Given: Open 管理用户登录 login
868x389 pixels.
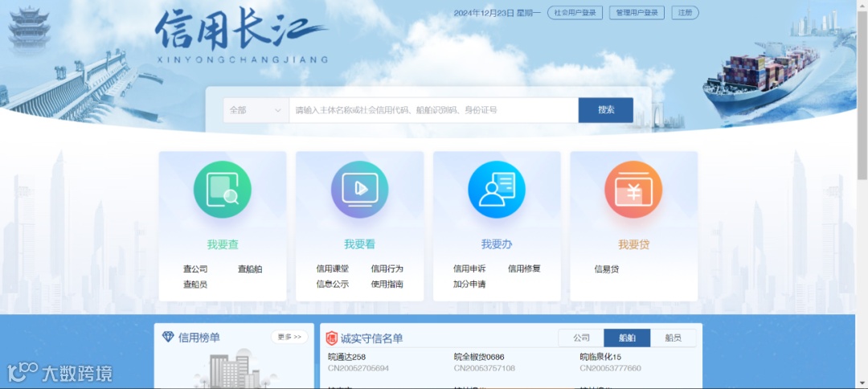Looking at the screenshot, I should (637, 13).
